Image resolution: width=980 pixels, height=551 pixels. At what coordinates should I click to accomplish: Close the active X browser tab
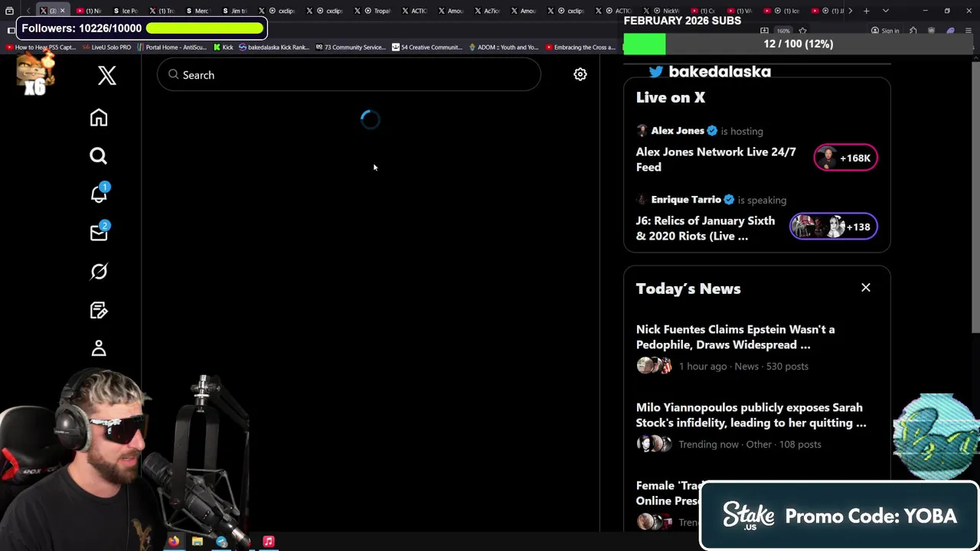pyautogui.click(x=62, y=11)
